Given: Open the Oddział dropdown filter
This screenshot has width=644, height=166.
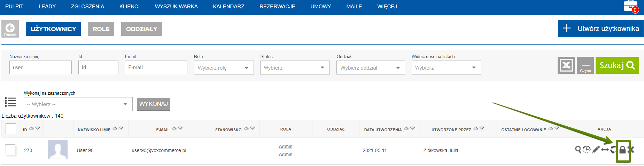Looking at the screenshot, I should pyautogui.click(x=371, y=68).
